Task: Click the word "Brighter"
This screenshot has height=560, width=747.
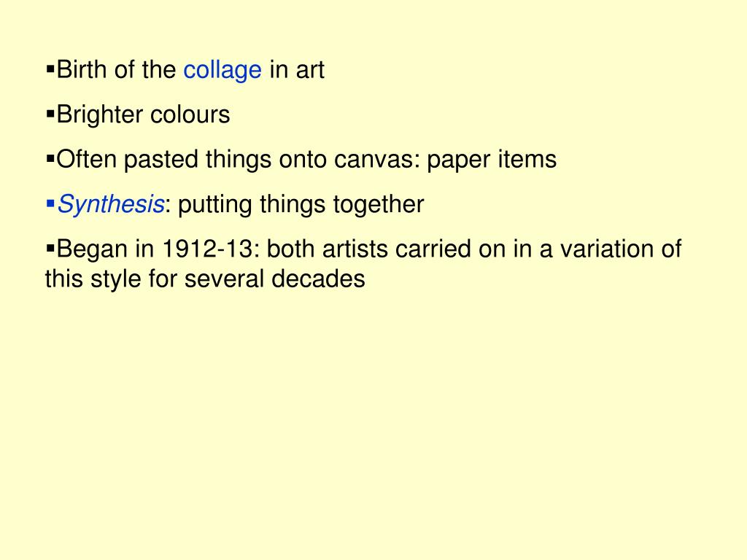Action: click(x=99, y=115)
